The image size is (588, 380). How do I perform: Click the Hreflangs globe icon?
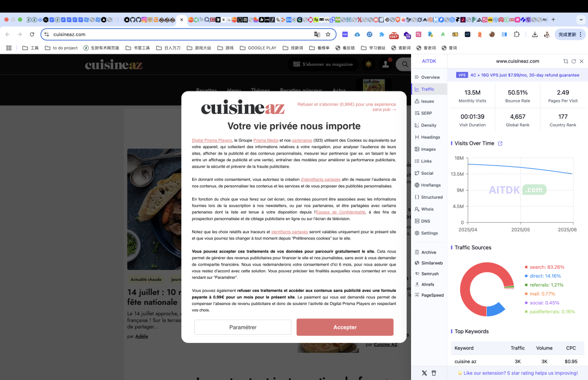[x=417, y=185]
